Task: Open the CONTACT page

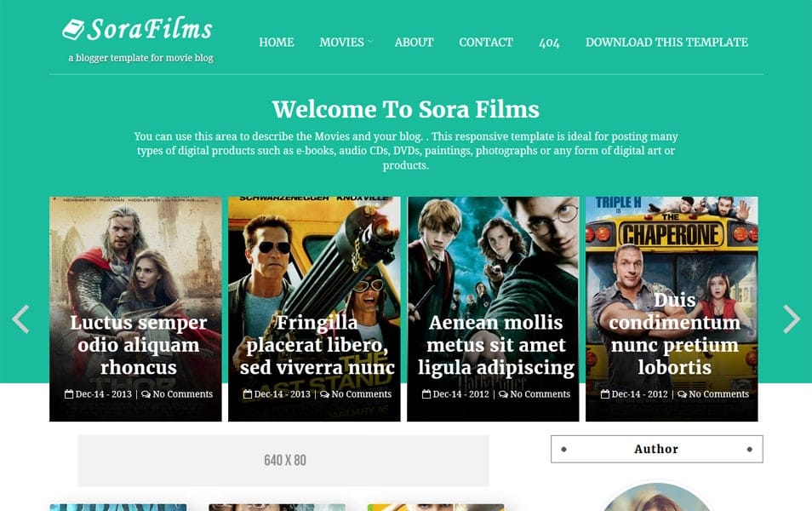Action: 486,41
